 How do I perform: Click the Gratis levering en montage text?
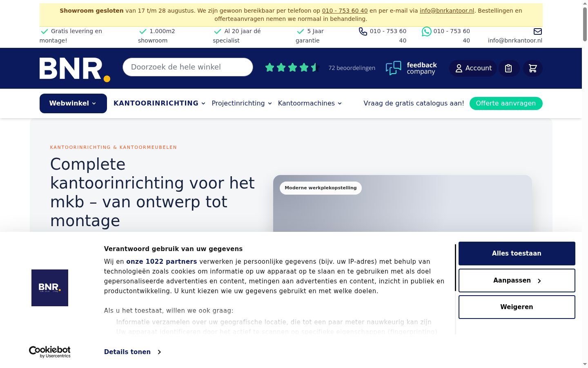[71, 36]
